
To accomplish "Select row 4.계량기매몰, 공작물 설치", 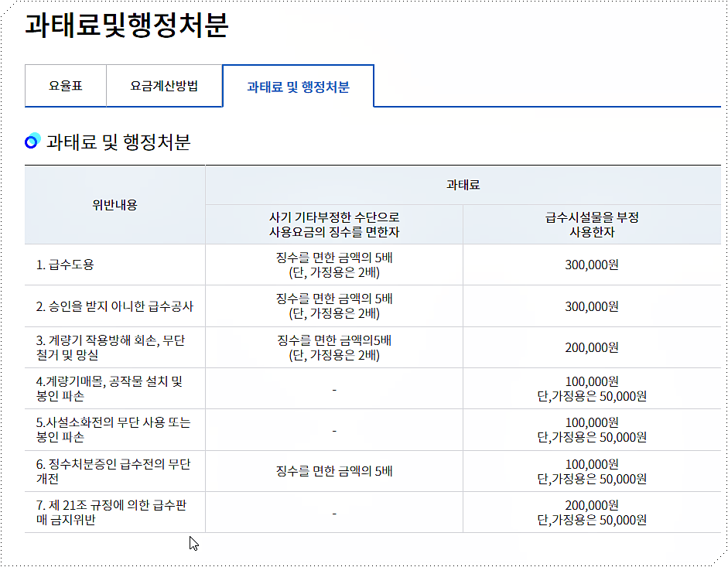I will tap(371, 388).
